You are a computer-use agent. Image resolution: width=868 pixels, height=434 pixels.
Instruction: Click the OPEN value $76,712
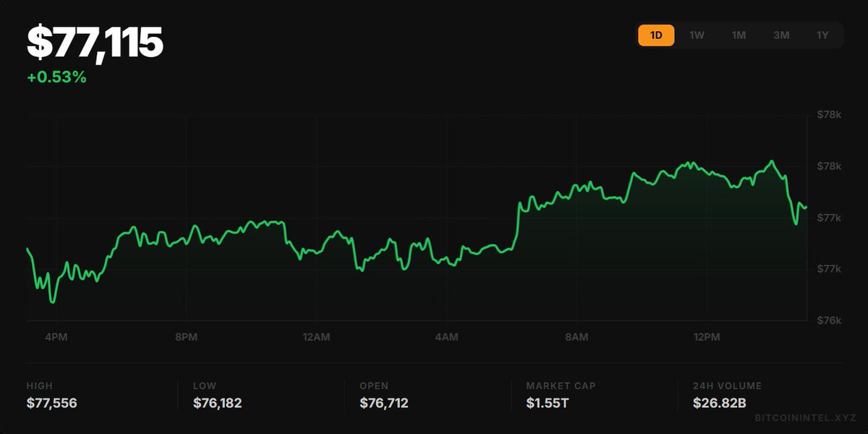(384, 403)
